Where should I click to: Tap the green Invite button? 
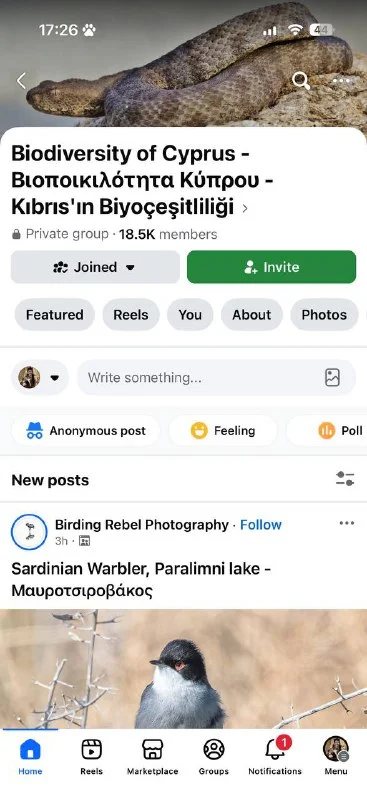pyautogui.click(x=272, y=267)
